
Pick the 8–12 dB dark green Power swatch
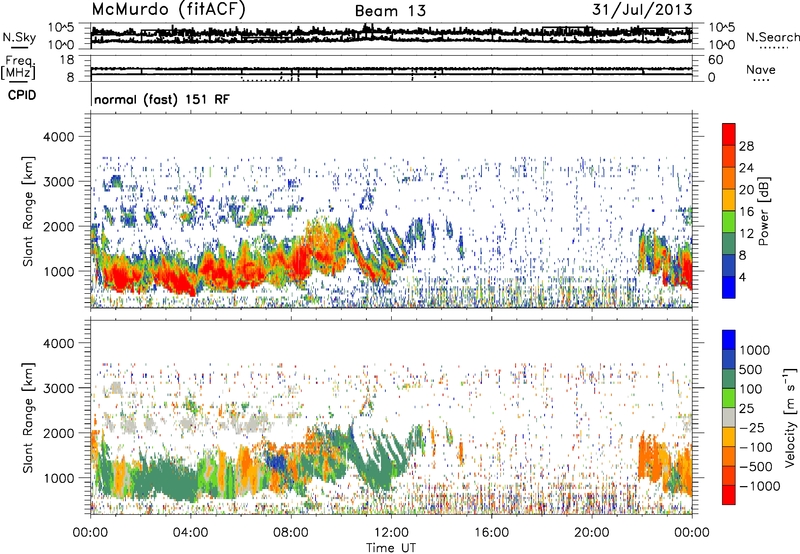point(729,243)
